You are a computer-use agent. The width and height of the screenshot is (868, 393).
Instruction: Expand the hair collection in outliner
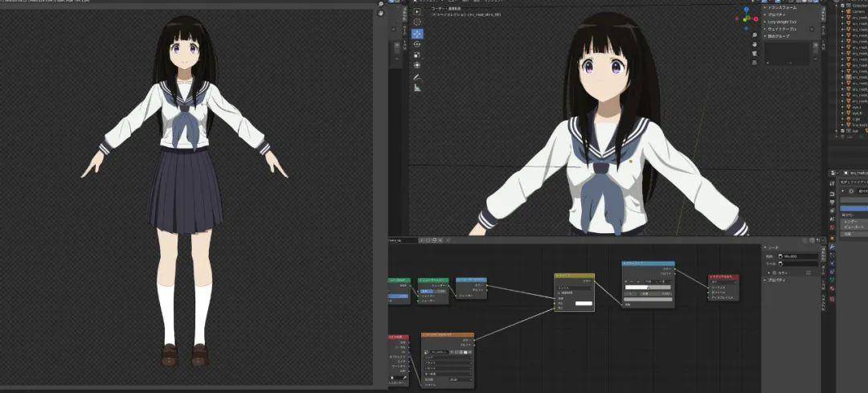tap(837, 131)
